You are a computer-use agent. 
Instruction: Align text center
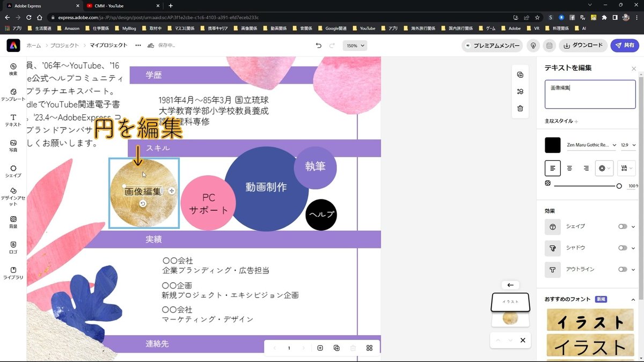click(x=569, y=168)
